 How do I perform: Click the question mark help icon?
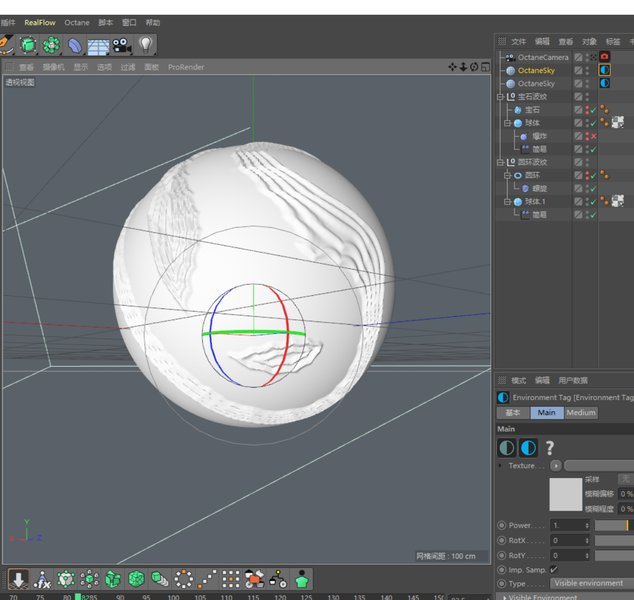pyautogui.click(x=549, y=448)
